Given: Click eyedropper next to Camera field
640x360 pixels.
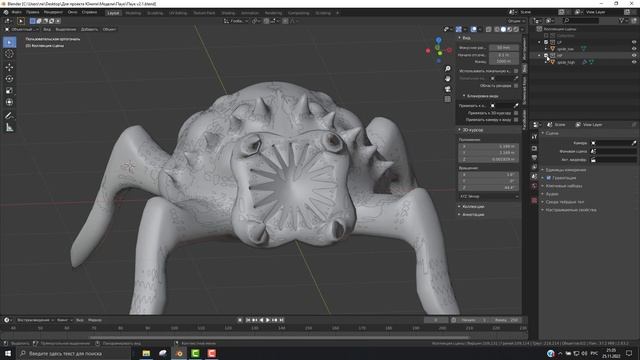Looking at the screenshot, I should pos(633,143).
